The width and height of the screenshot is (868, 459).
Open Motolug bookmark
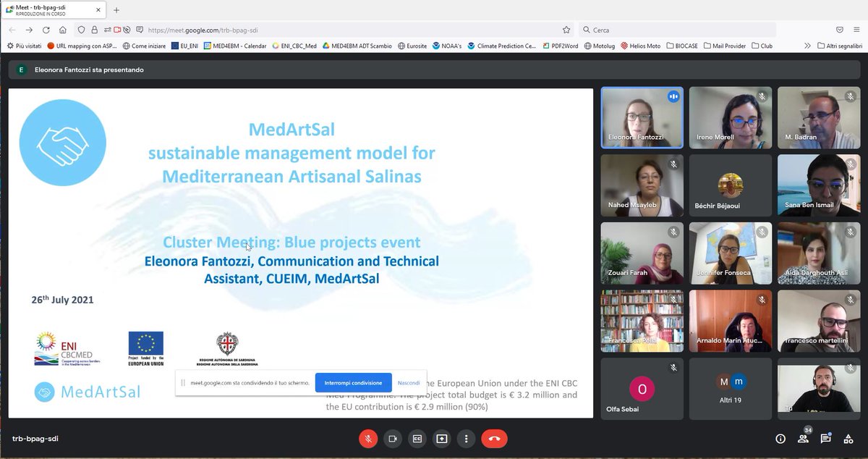[x=599, y=46]
